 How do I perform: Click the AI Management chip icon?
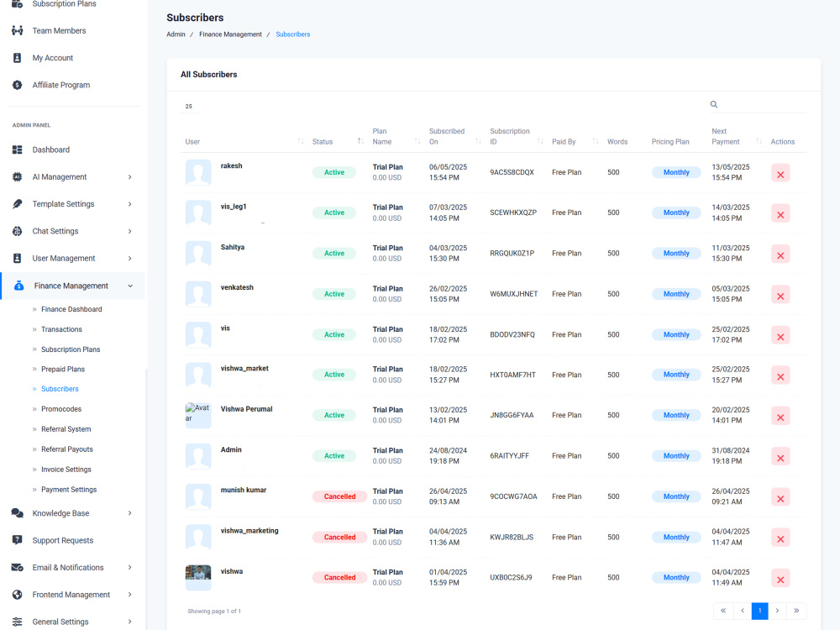tap(17, 176)
